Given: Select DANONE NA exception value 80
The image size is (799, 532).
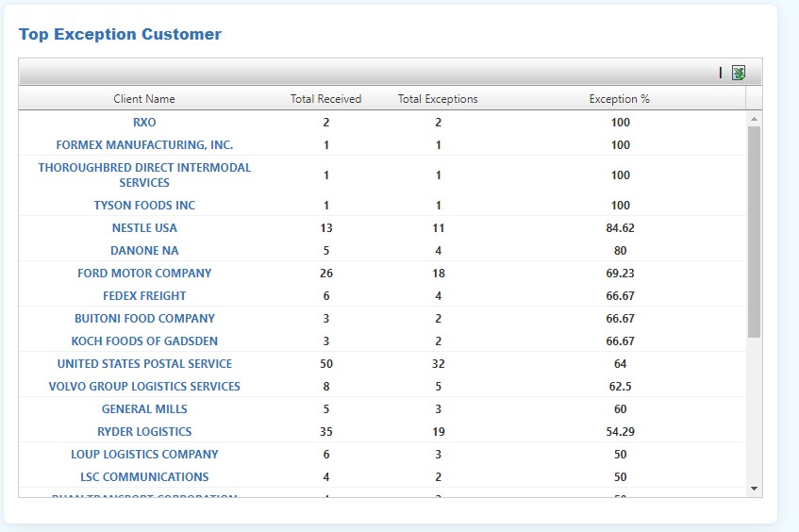Looking at the screenshot, I should point(620,251).
